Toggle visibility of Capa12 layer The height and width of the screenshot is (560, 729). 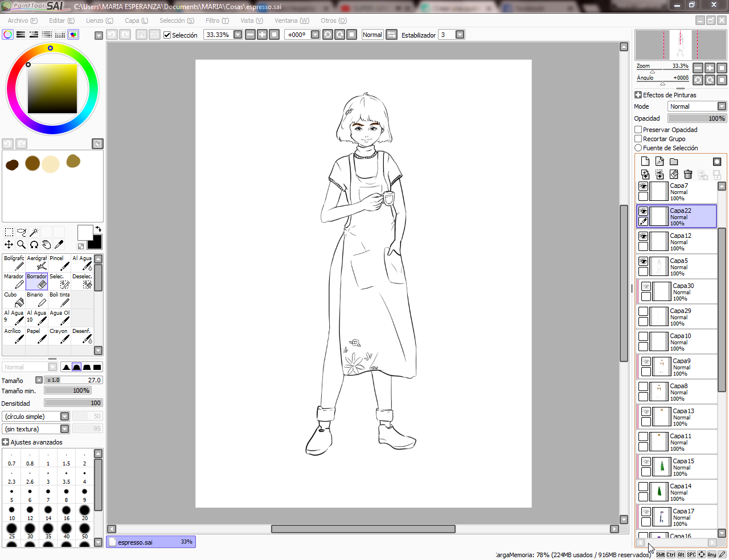click(644, 237)
